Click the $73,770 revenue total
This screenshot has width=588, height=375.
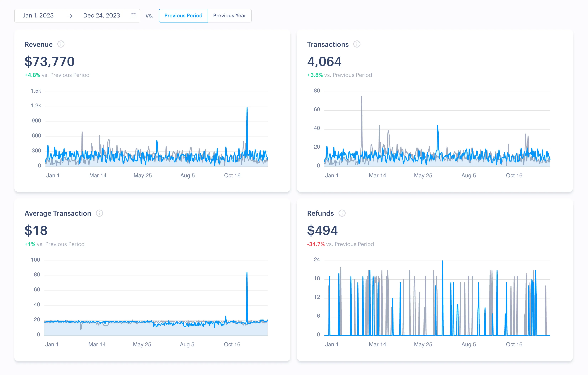50,61
